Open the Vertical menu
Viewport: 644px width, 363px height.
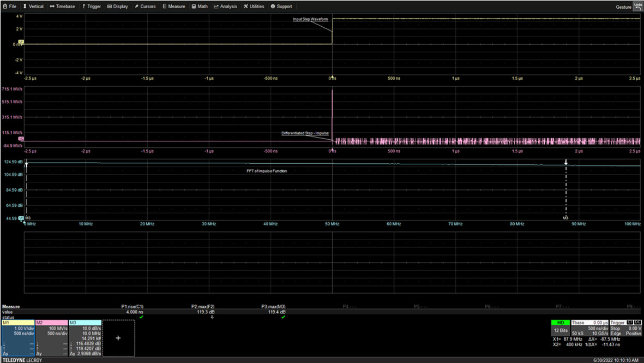(x=33, y=7)
